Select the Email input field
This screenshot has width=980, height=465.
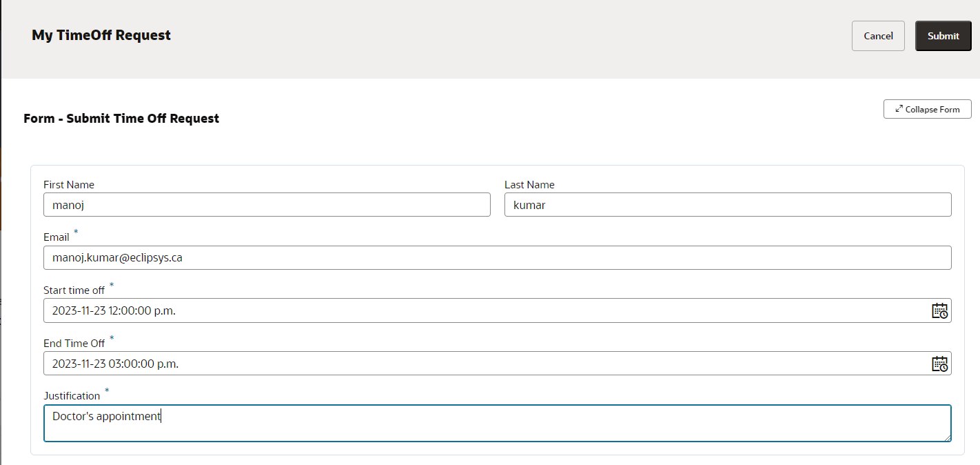click(497, 258)
